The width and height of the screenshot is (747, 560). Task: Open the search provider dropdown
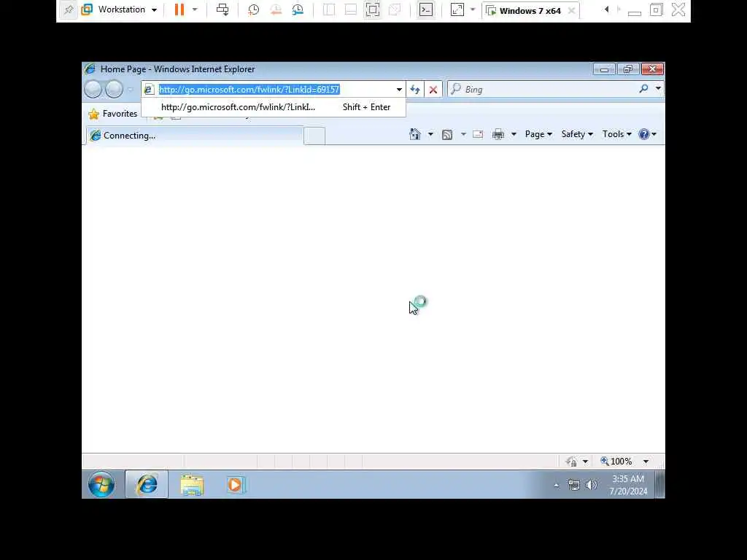[658, 88]
